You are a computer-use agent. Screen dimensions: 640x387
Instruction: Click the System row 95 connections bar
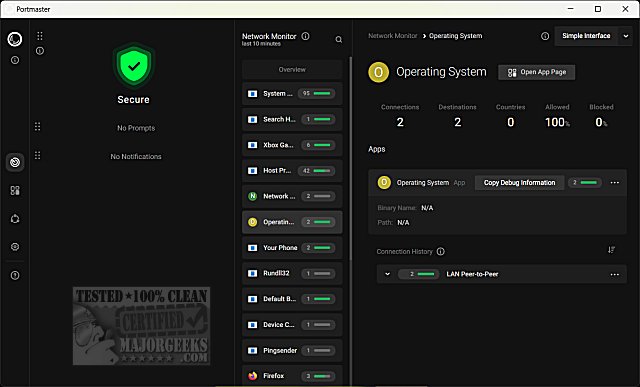(x=317, y=93)
